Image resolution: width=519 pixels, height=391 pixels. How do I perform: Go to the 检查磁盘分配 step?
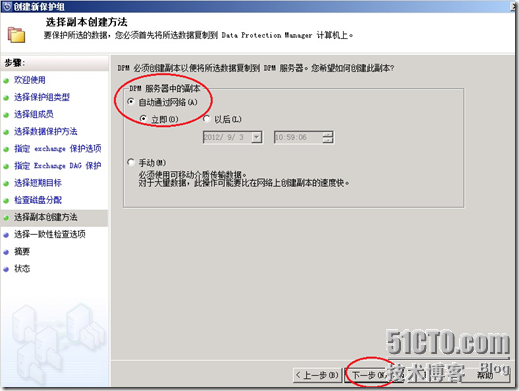coord(38,200)
